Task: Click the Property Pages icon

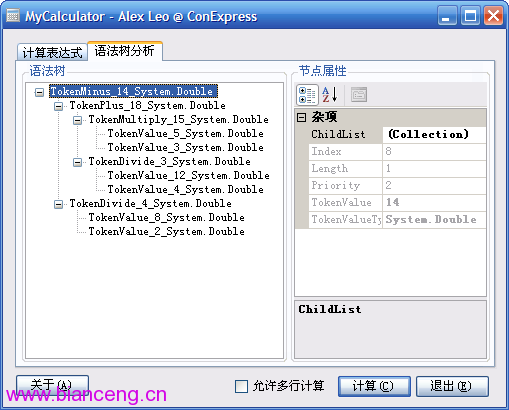Action: [x=359, y=95]
